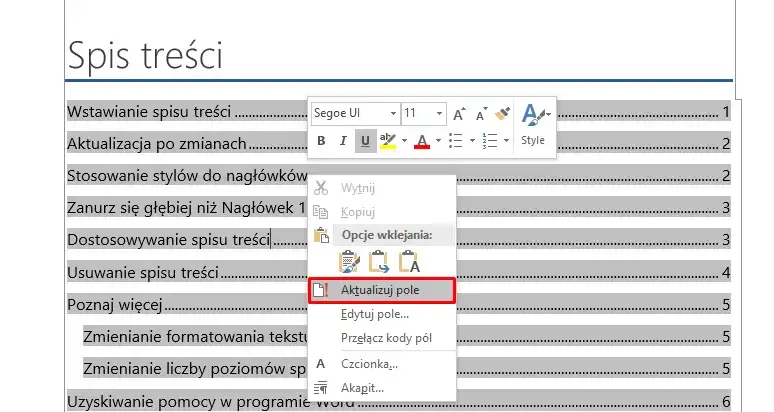Viewport: 774px width, 412px height.
Task: Click TOC entry Wstawianie spisu treści
Action: point(149,112)
